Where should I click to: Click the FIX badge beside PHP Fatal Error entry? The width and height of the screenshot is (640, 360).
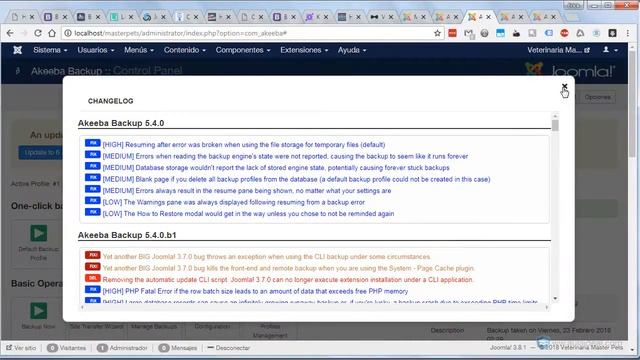tap(93, 289)
